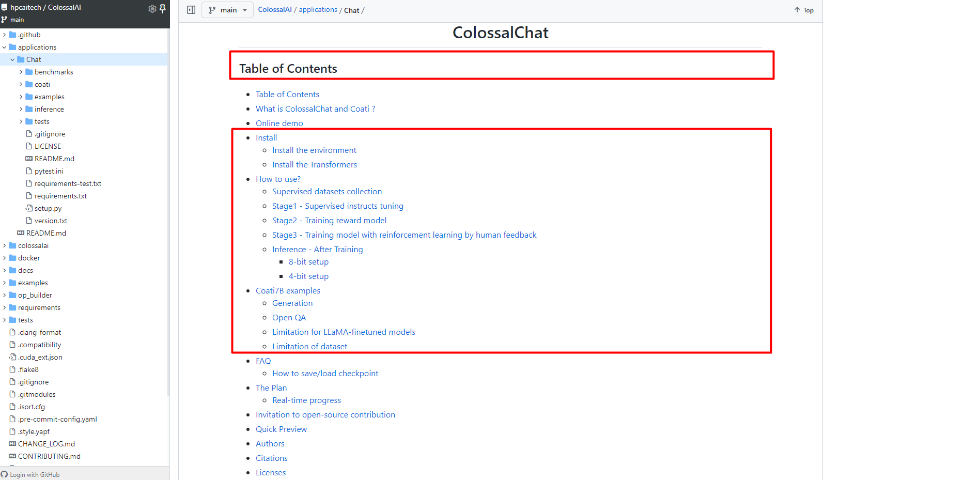Click the LICENSE file icon
The image size is (980, 480).
point(29,146)
